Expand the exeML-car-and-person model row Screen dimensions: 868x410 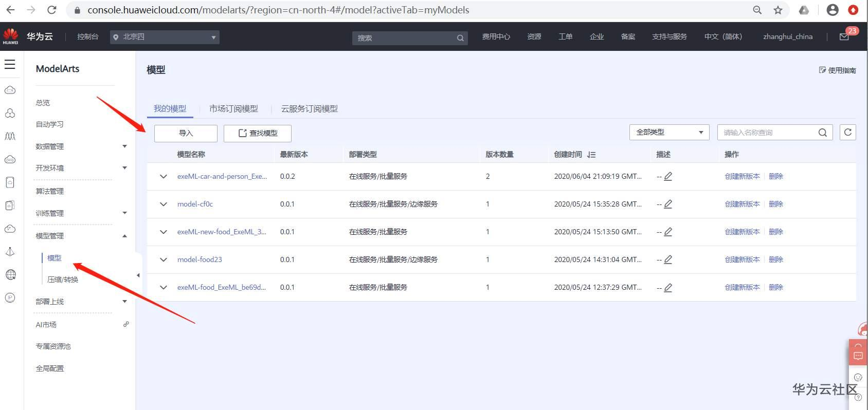click(164, 176)
